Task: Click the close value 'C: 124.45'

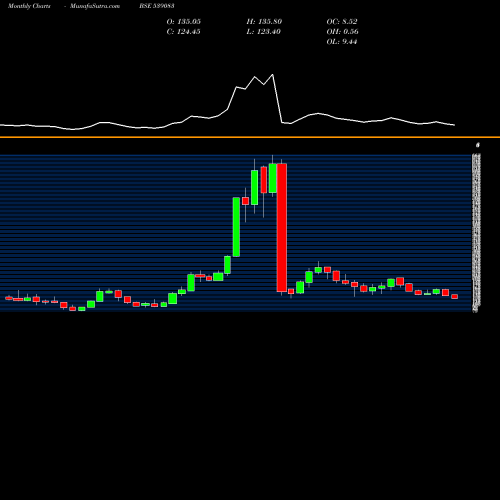Action: click(x=183, y=32)
